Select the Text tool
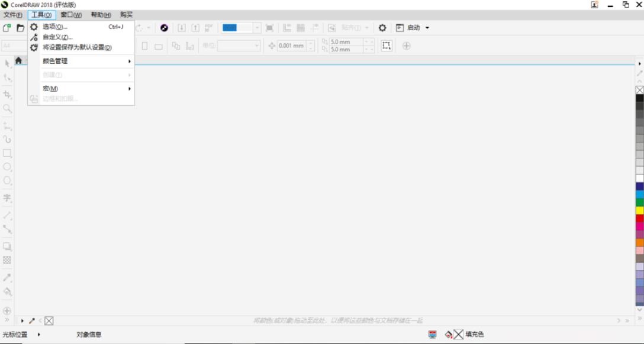Image resolution: width=644 pixels, height=344 pixels. pos(7,197)
